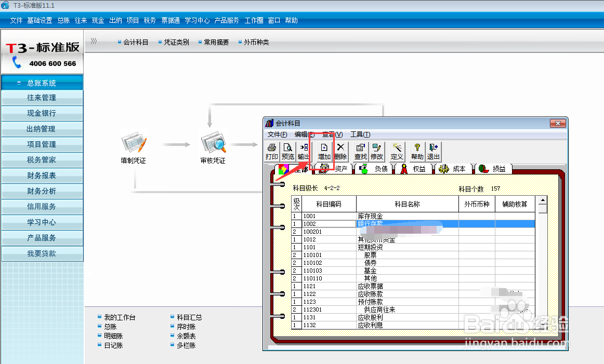
Task: Select the 110101 股票 account row
Action: point(413,255)
